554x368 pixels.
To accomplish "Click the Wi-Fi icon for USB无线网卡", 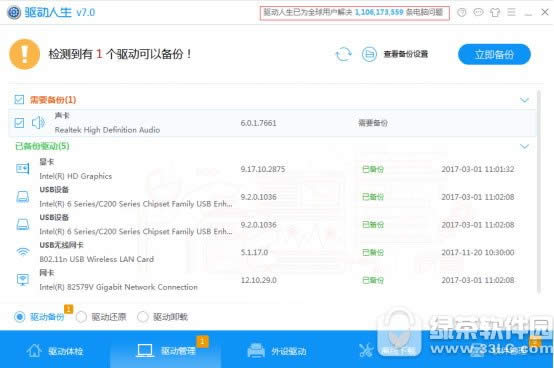I will coord(23,252).
